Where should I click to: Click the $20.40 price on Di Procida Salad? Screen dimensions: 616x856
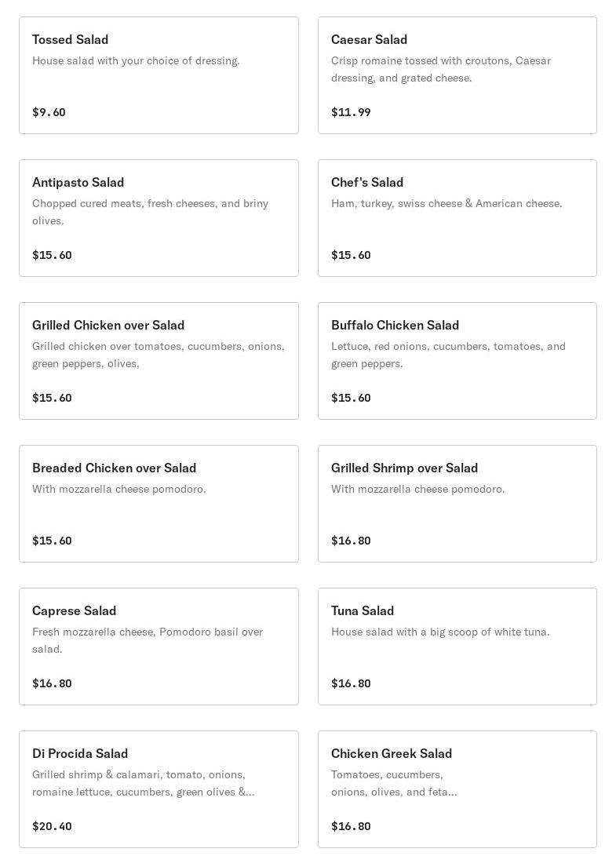pyautogui.click(x=52, y=826)
